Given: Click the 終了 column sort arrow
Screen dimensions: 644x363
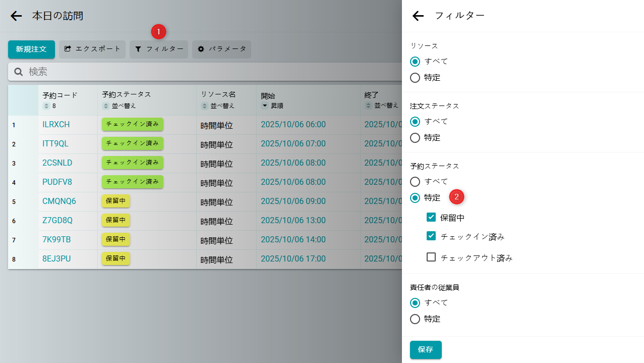Looking at the screenshot, I should click(x=369, y=106).
